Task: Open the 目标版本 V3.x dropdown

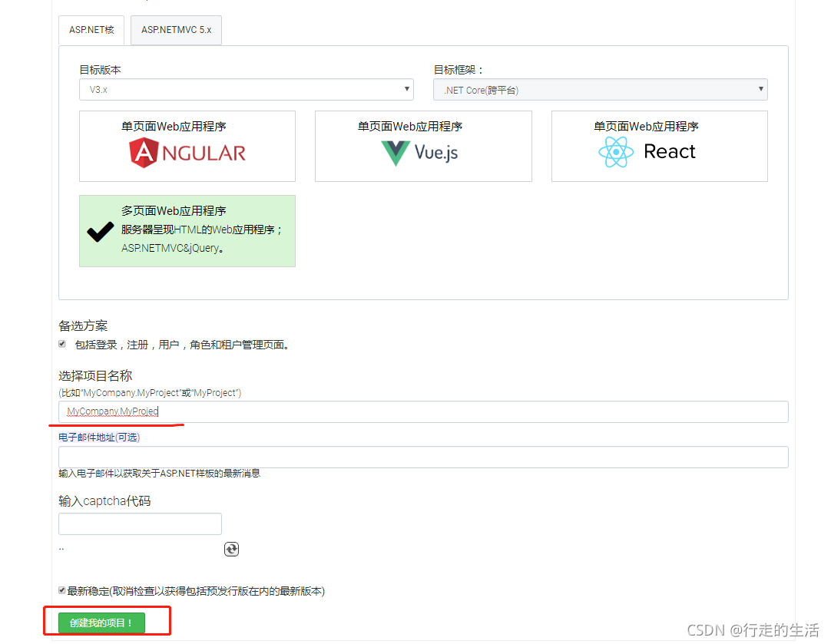Action: [247, 90]
